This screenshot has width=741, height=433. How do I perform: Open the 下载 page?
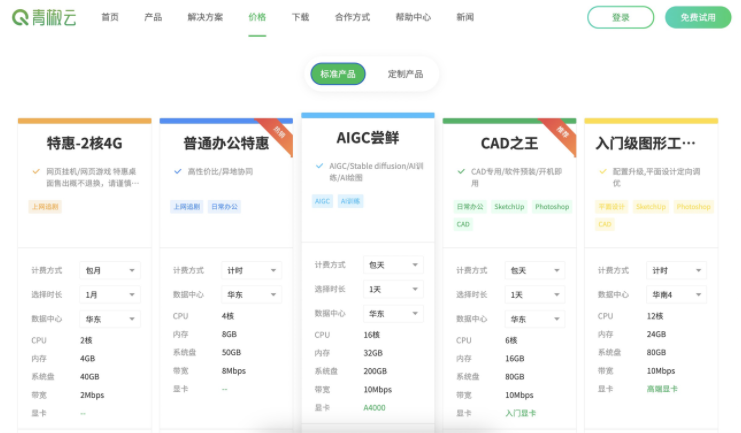[x=300, y=17]
